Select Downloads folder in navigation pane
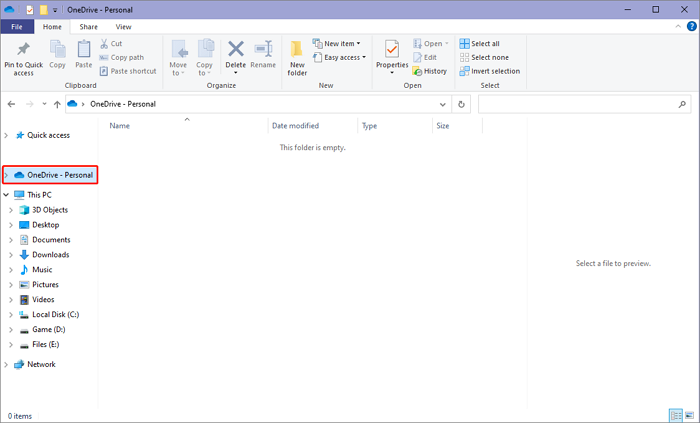This screenshot has height=423, width=700. (x=50, y=255)
